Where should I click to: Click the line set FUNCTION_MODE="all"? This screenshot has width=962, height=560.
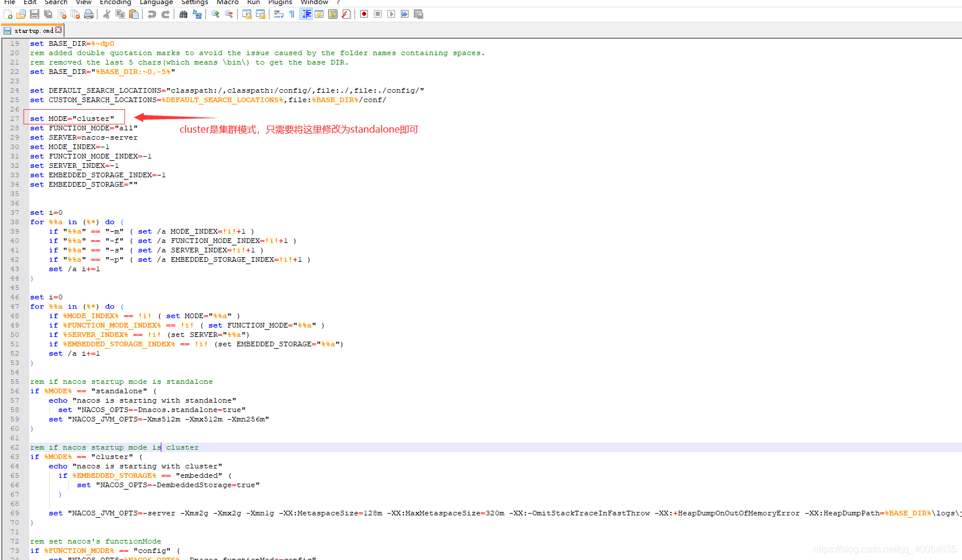pos(84,128)
